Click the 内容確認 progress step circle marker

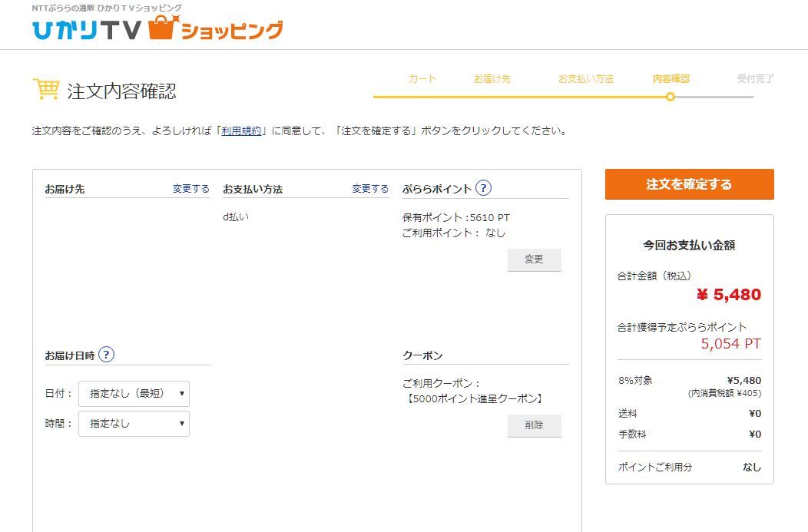pyautogui.click(x=671, y=97)
